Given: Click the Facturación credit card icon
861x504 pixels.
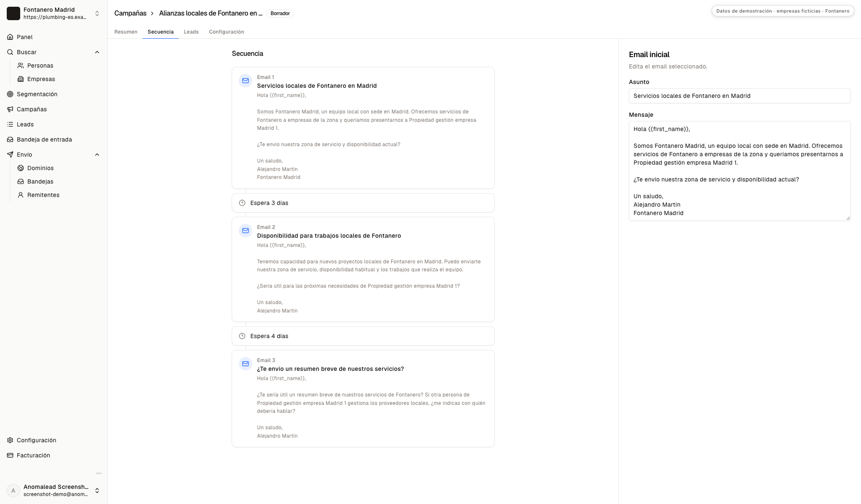Looking at the screenshot, I should [x=10, y=455].
